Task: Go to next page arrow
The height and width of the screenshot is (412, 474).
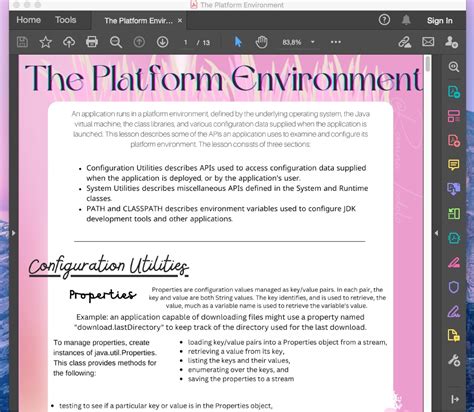Action: pyautogui.click(x=162, y=42)
